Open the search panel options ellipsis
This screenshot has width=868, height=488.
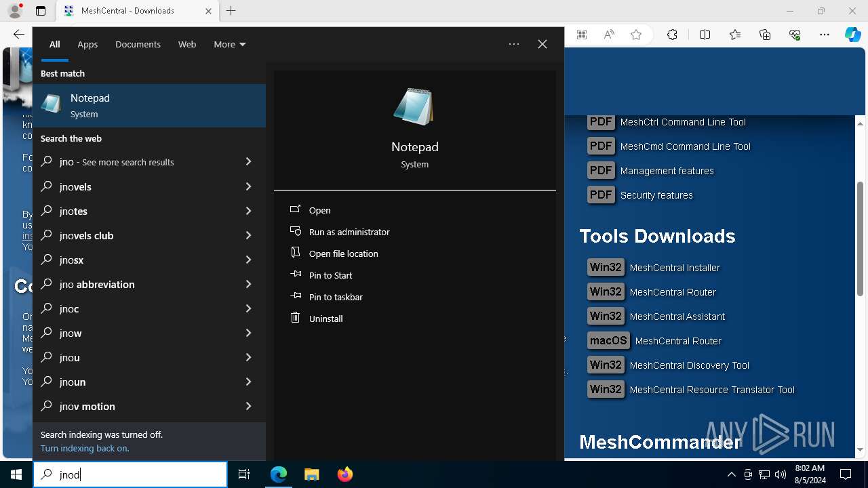click(x=514, y=44)
